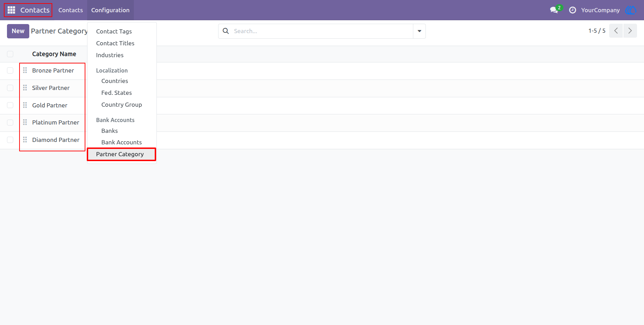The height and width of the screenshot is (325, 644).
Task: Click the YourCompany label
Action: click(x=600, y=10)
